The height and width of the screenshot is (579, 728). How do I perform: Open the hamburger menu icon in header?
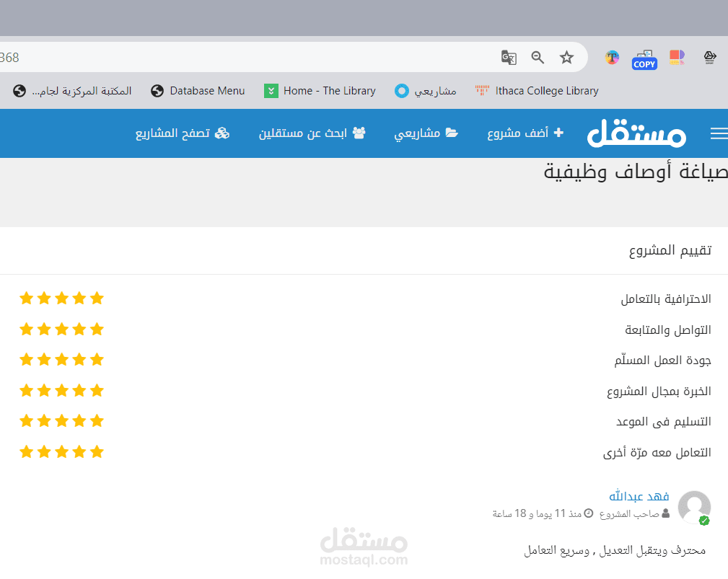click(719, 133)
